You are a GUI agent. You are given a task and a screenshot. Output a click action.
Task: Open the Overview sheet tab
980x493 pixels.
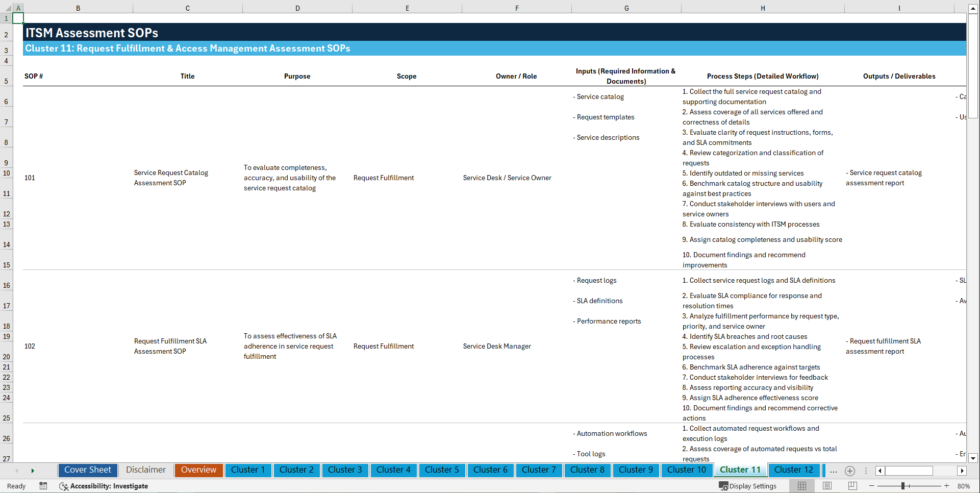pos(198,470)
